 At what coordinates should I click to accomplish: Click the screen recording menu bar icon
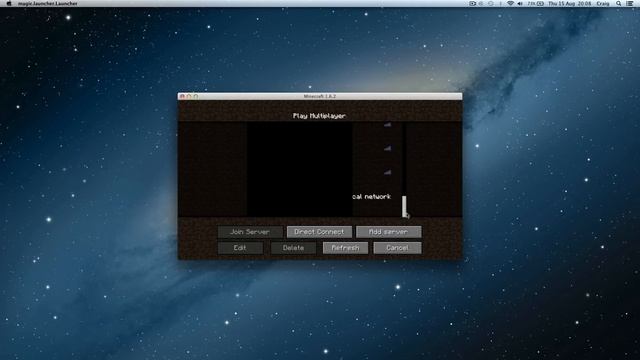pyautogui.click(x=472, y=3)
